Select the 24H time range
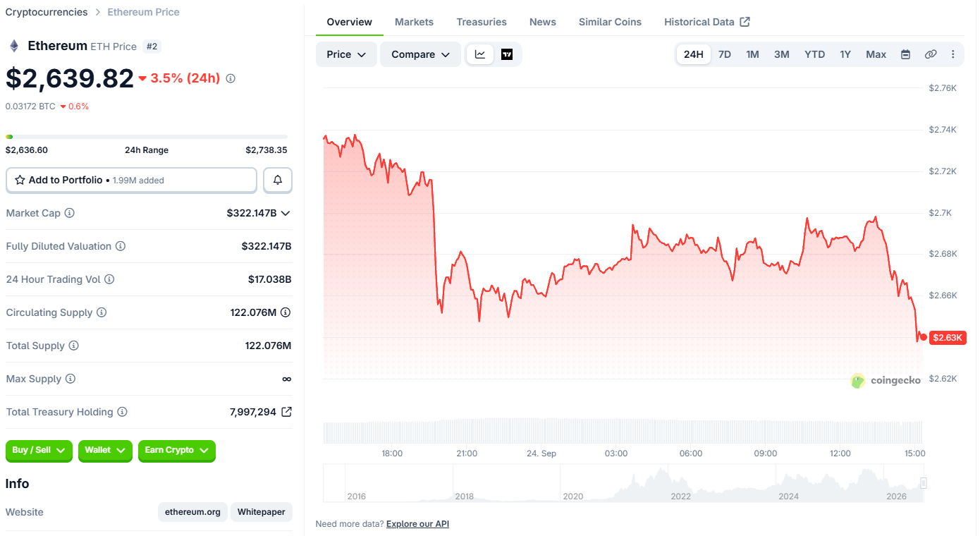The width and height of the screenshot is (980, 536). (x=694, y=54)
